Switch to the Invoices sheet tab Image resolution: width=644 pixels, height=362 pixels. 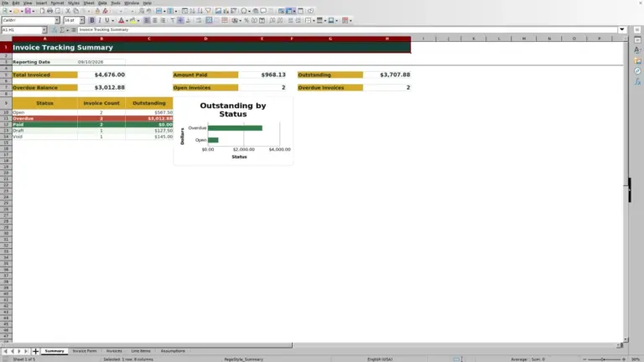(x=114, y=351)
